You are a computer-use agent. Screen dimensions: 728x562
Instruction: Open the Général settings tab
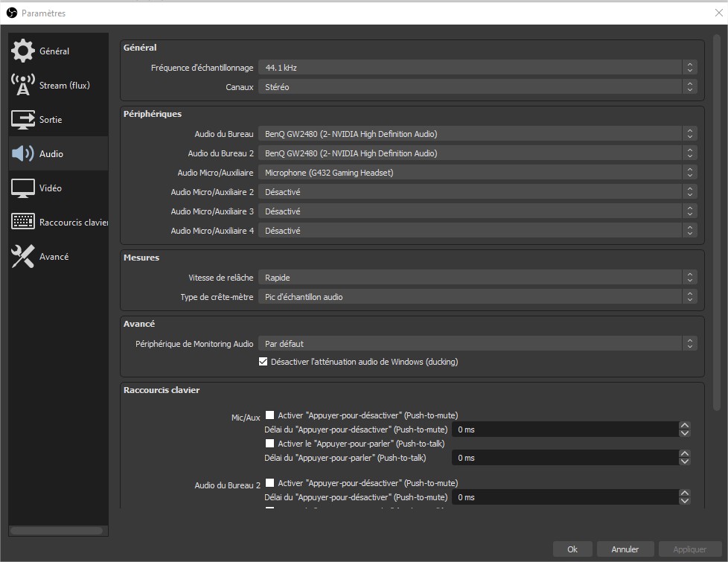(x=59, y=51)
